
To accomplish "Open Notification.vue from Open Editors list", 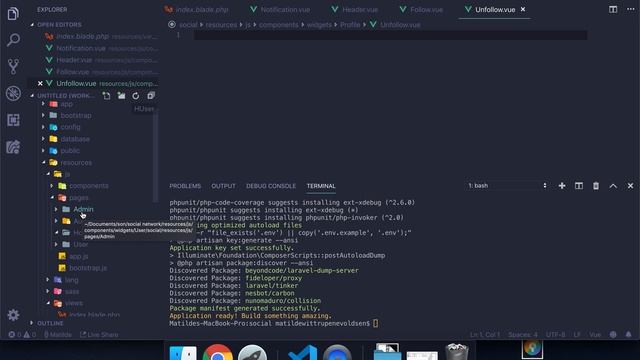I will [x=81, y=48].
